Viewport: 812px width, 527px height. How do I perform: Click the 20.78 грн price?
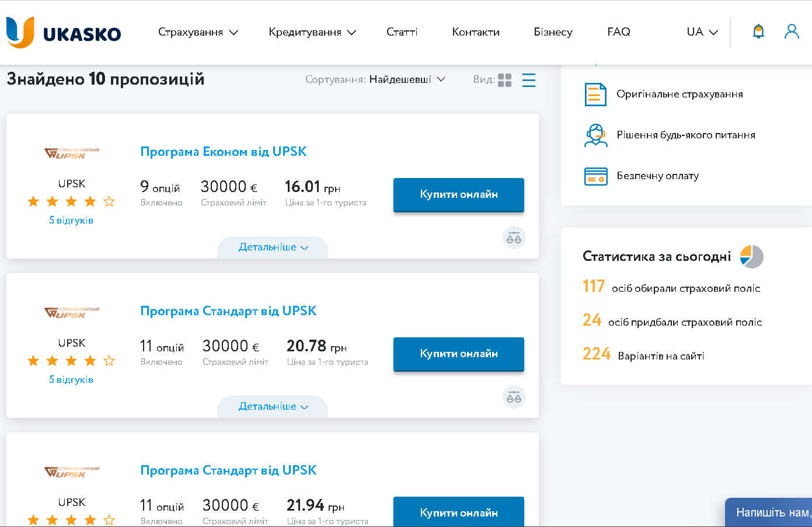tap(317, 346)
